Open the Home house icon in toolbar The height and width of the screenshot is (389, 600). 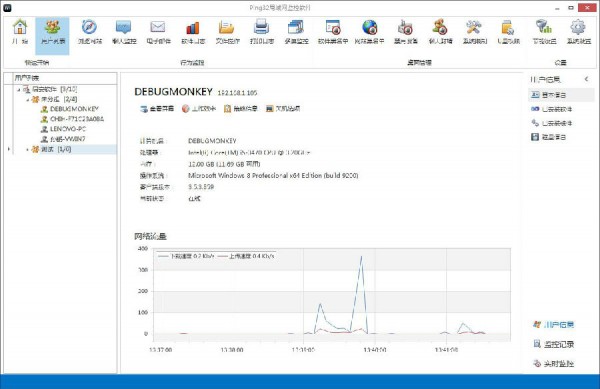tap(20, 32)
